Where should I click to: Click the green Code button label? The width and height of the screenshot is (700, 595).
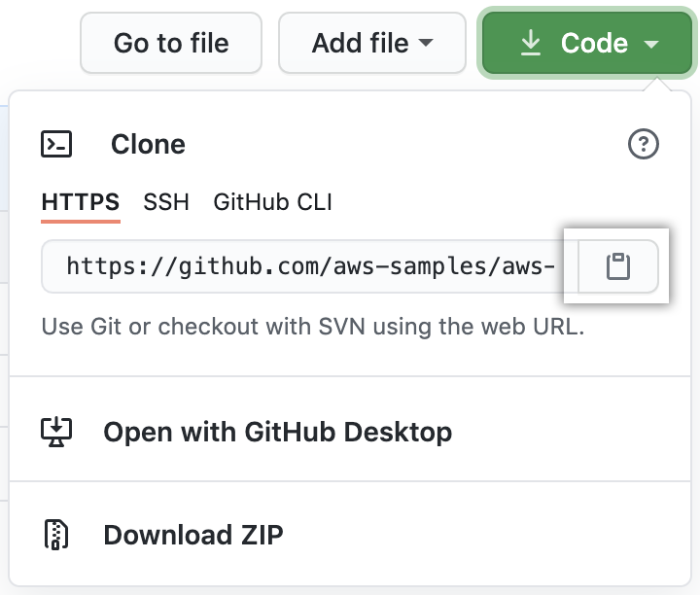coord(594,43)
